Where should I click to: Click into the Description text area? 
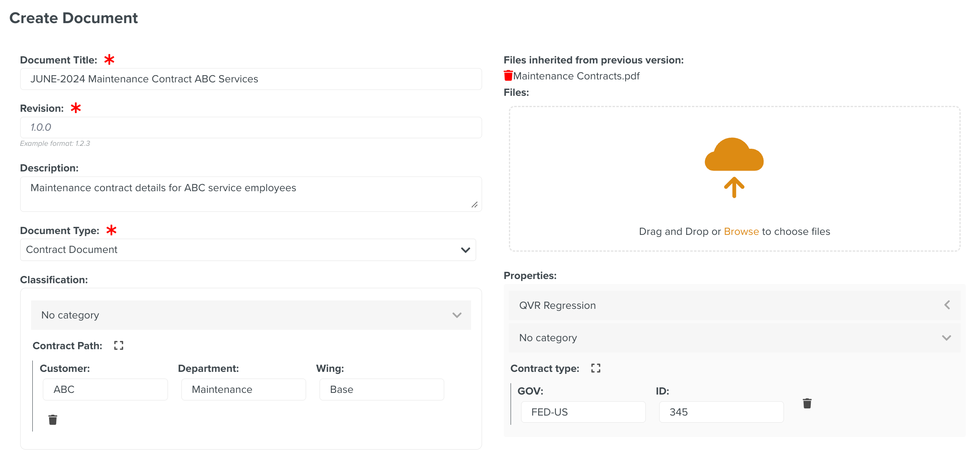(251, 194)
